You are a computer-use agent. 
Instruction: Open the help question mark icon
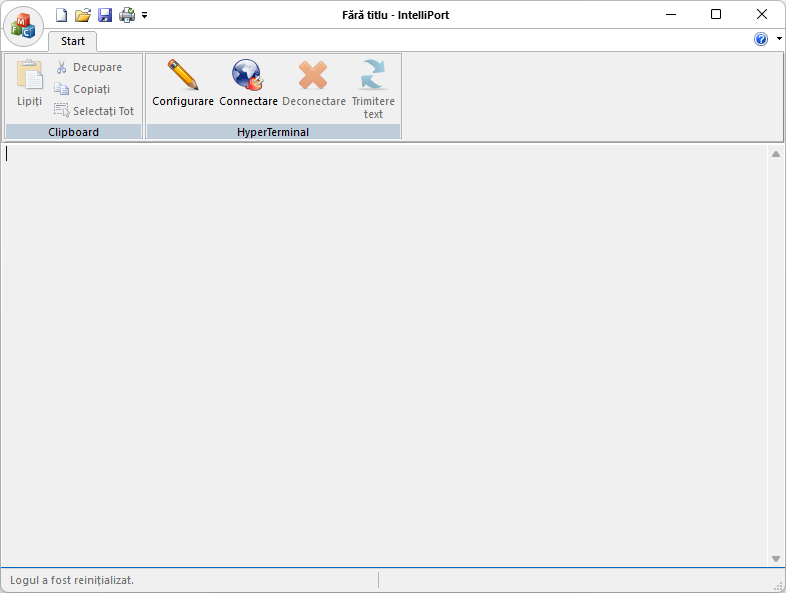[761, 39]
